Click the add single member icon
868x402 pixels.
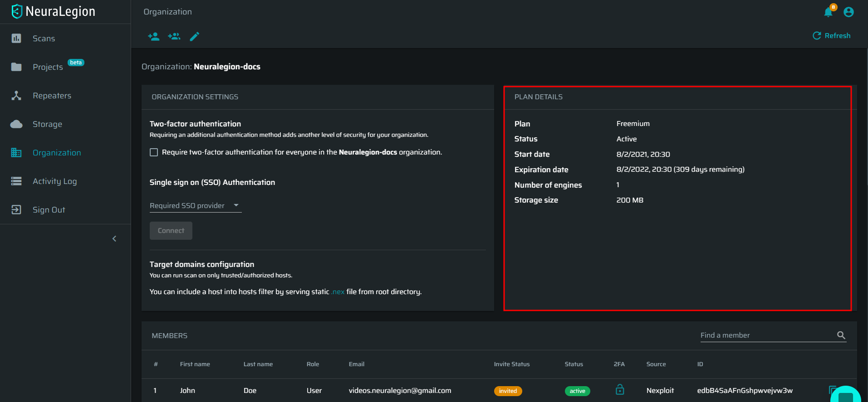[154, 36]
